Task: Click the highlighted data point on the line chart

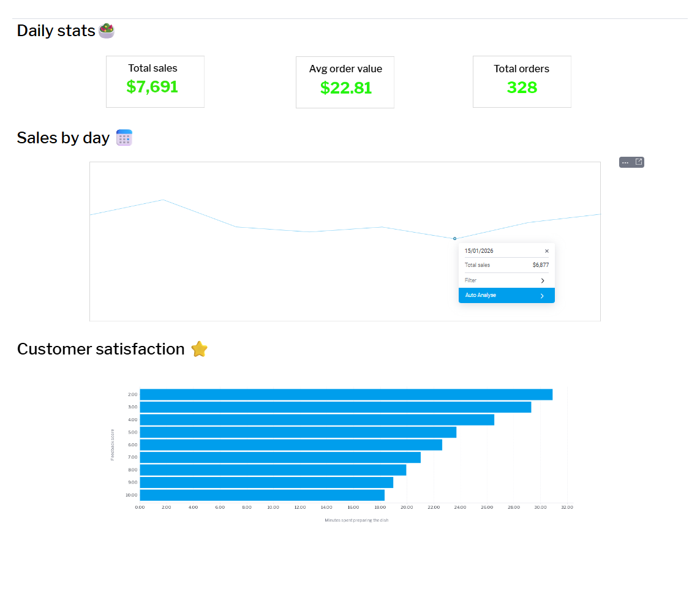Action: 454,238
